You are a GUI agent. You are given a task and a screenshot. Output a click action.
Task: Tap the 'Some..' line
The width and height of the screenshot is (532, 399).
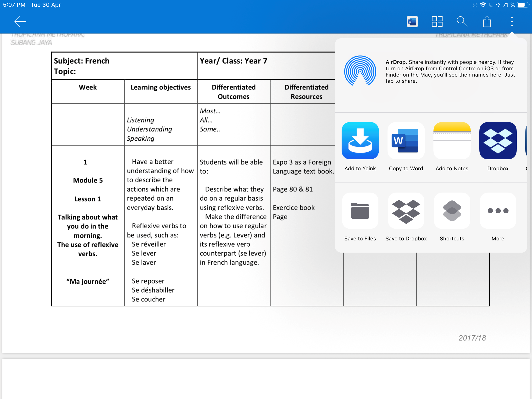pos(210,129)
